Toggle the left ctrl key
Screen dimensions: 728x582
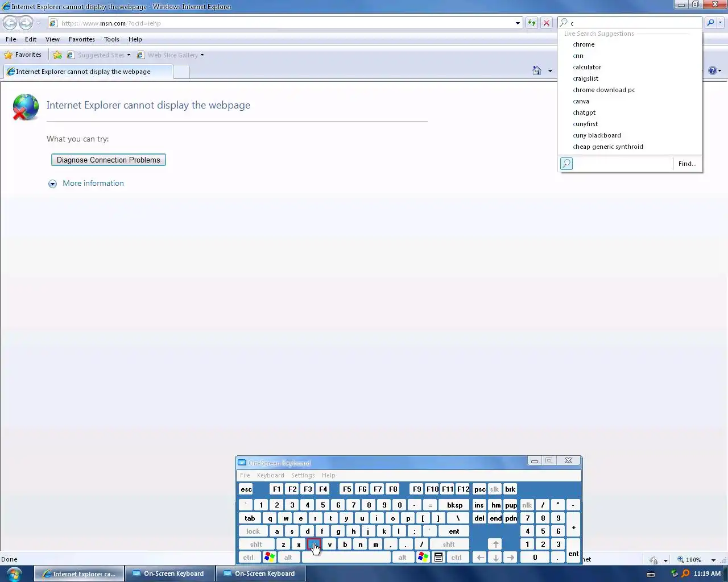[x=249, y=558]
